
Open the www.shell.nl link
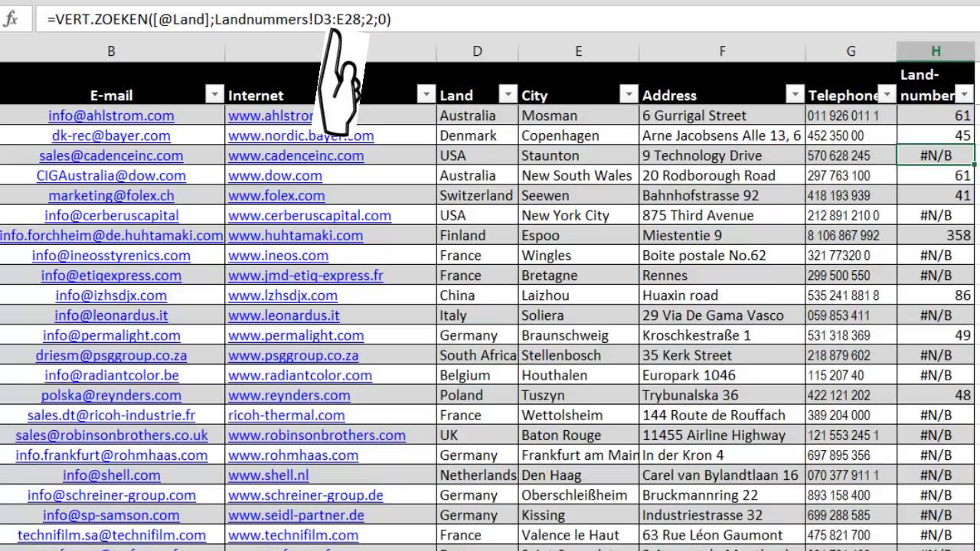coord(268,474)
